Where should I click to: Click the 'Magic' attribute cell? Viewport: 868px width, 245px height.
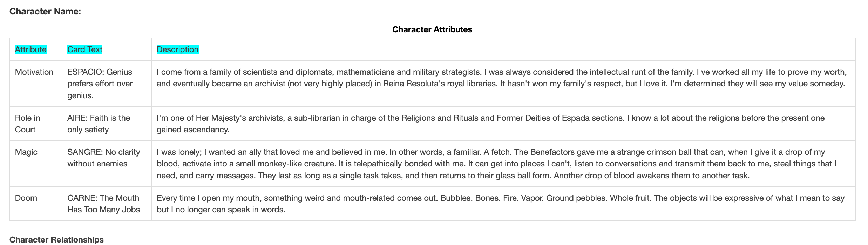click(26, 152)
